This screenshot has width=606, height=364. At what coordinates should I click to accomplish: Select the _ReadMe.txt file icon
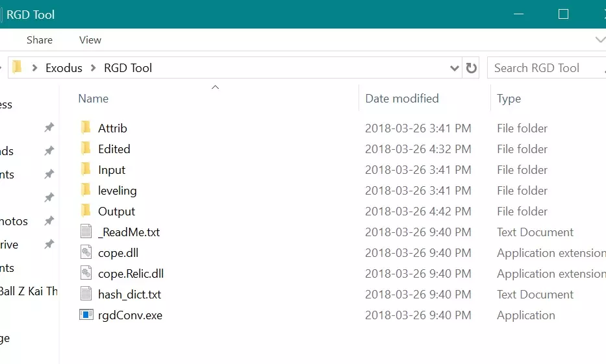(x=86, y=231)
